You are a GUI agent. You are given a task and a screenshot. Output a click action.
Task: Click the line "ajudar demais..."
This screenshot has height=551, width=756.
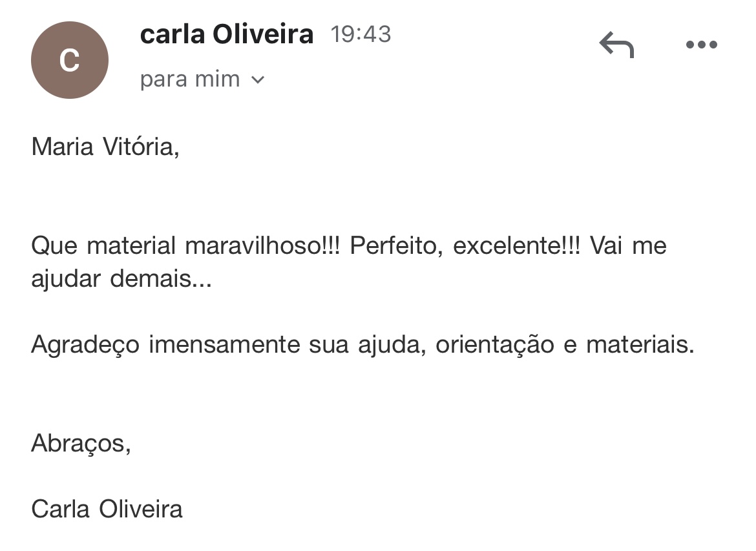(121, 278)
